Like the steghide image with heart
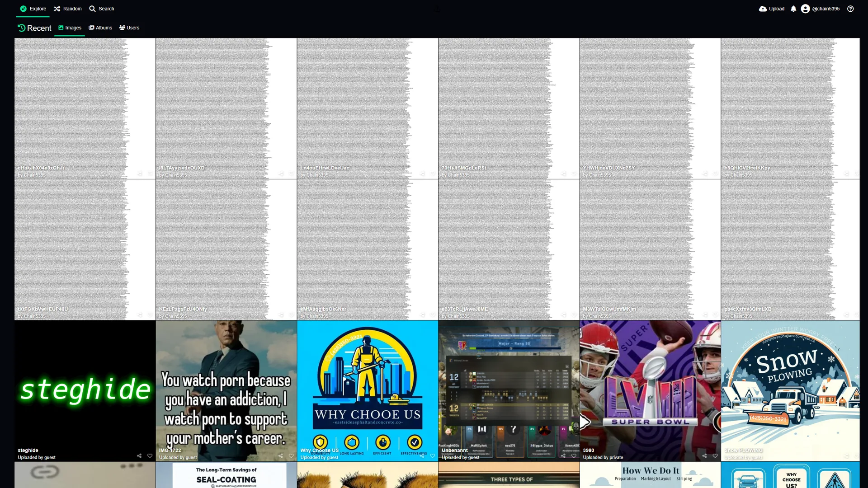The height and width of the screenshot is (488, 868). (x=150, y=456)
